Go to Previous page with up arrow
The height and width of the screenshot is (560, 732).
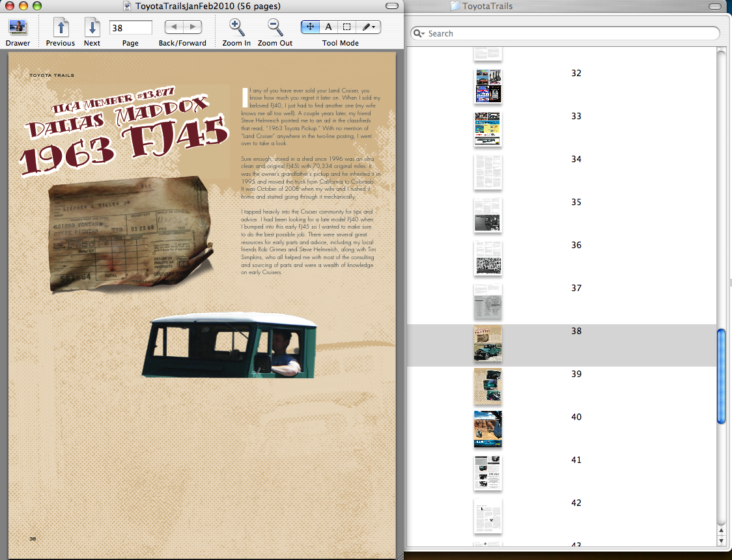click(61, 27)
